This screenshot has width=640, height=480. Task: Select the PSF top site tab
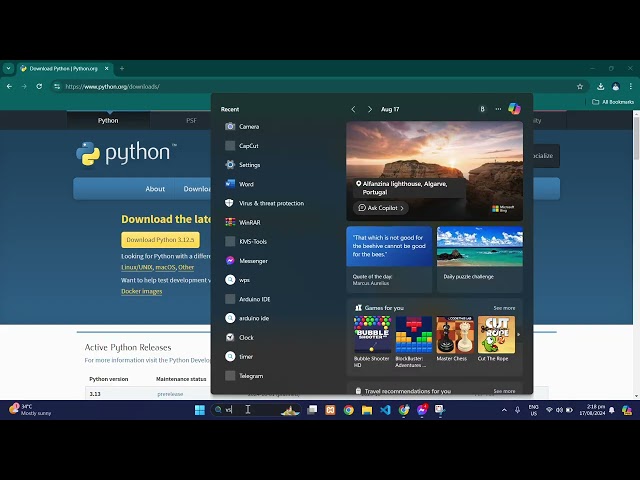pos(191,120)
